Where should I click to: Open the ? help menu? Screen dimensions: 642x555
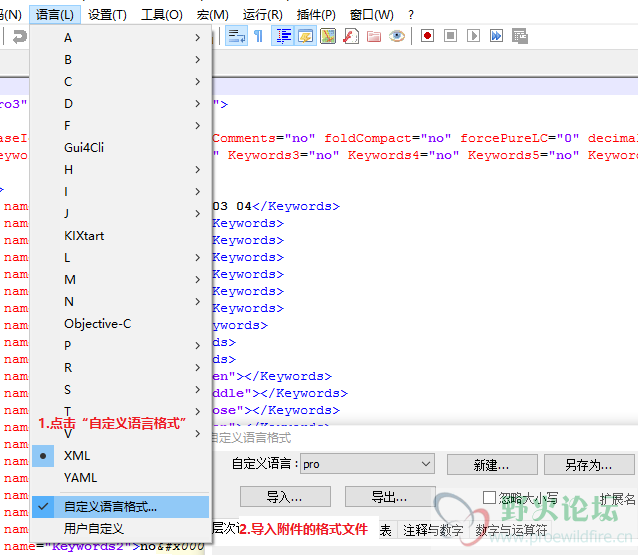(411, 15)
